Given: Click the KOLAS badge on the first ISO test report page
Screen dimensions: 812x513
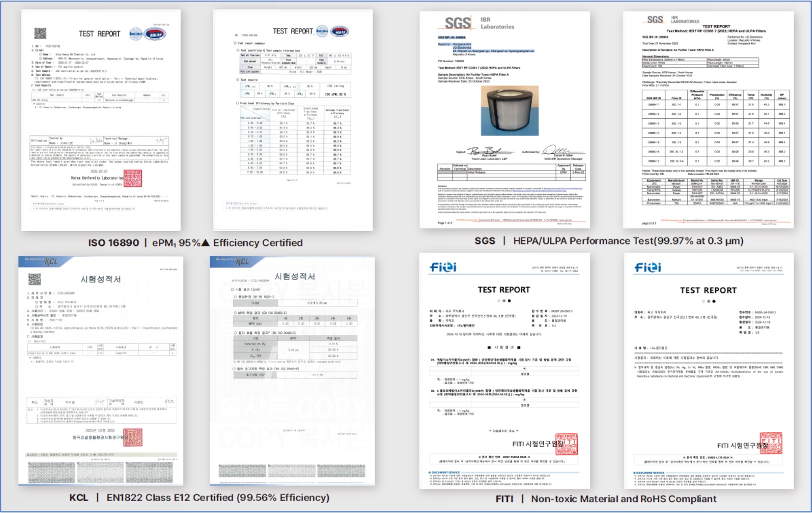Looking at the screenshot, I should (155, 34).
